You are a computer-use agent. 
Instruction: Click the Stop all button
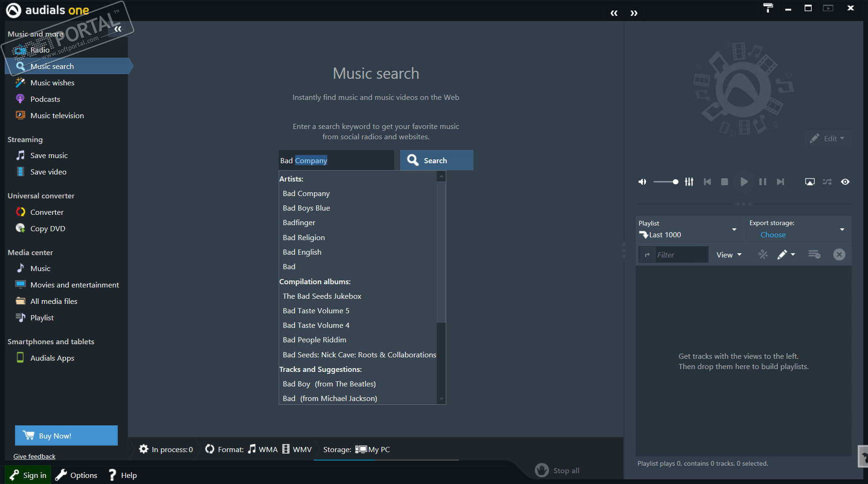[x=557, y=470]
